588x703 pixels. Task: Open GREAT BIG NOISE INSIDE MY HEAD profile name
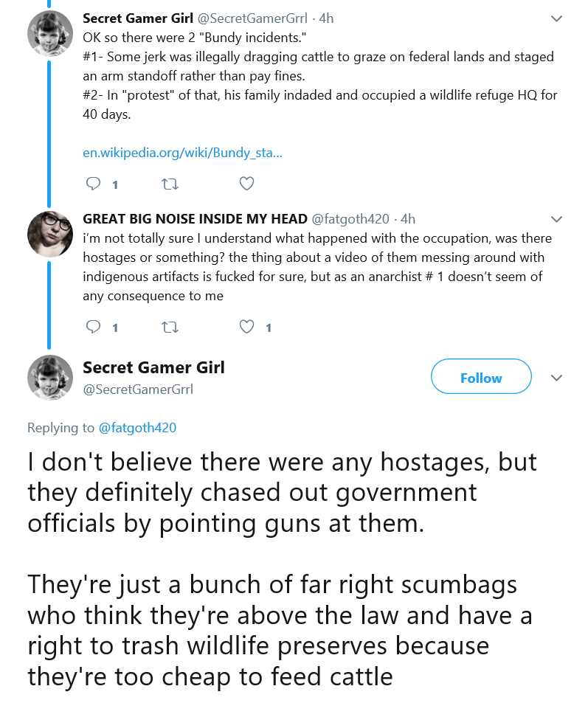tap(195, 219)
